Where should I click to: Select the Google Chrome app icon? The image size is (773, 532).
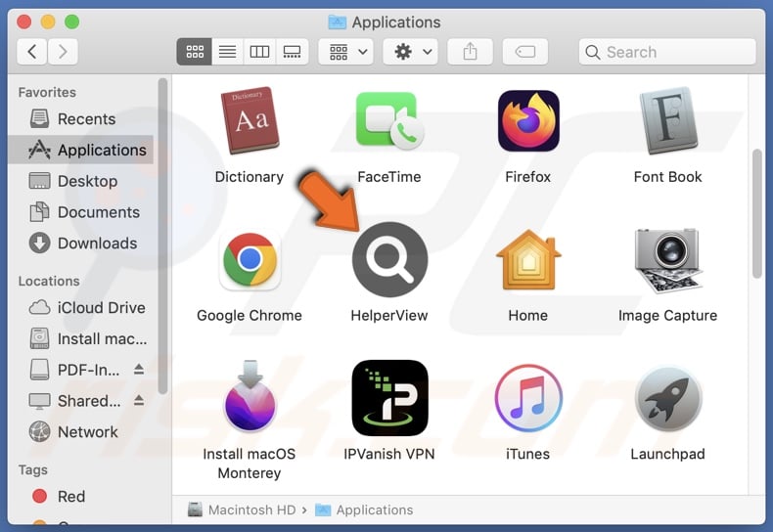click(250, 259)
